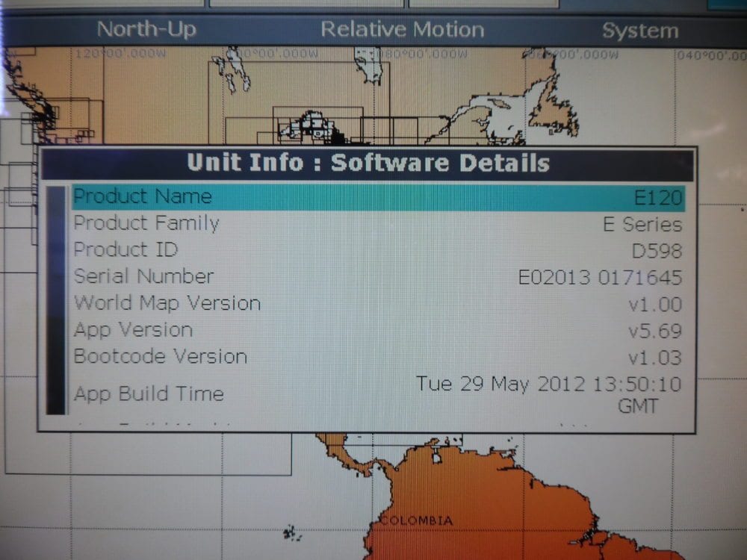747x560 pixels.
Task: Select the System softkey
Action: pos(640,31)
